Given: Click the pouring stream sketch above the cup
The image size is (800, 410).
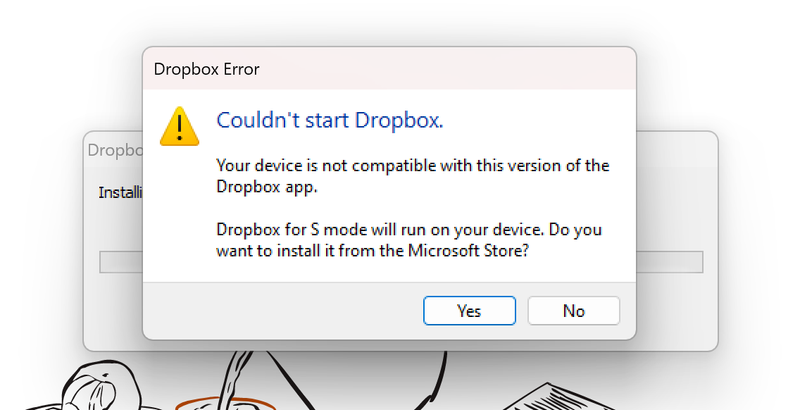Looking at the screenshot, I should (x=237, y=375).
